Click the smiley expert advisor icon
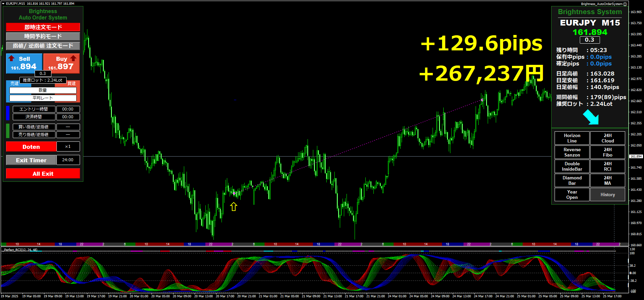Viewport: 644px width, 300px height. coord(625,4)
